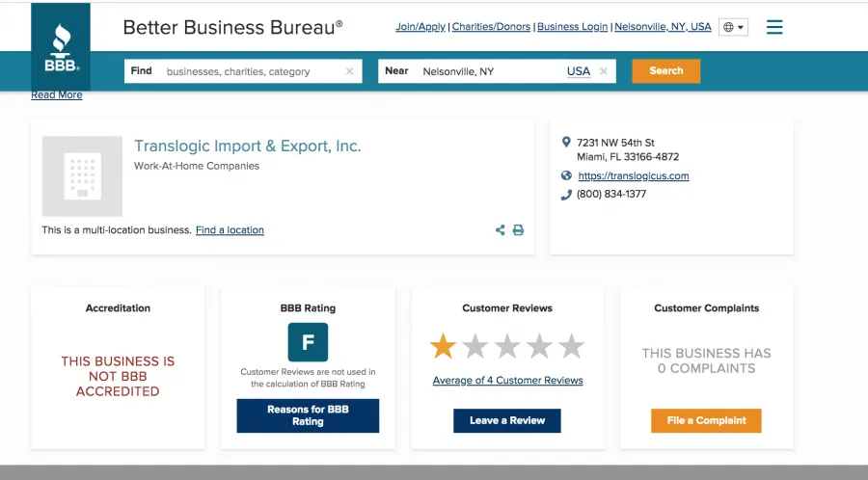Click the first gold star
This screenshot has width=868, height=480.
443,347
